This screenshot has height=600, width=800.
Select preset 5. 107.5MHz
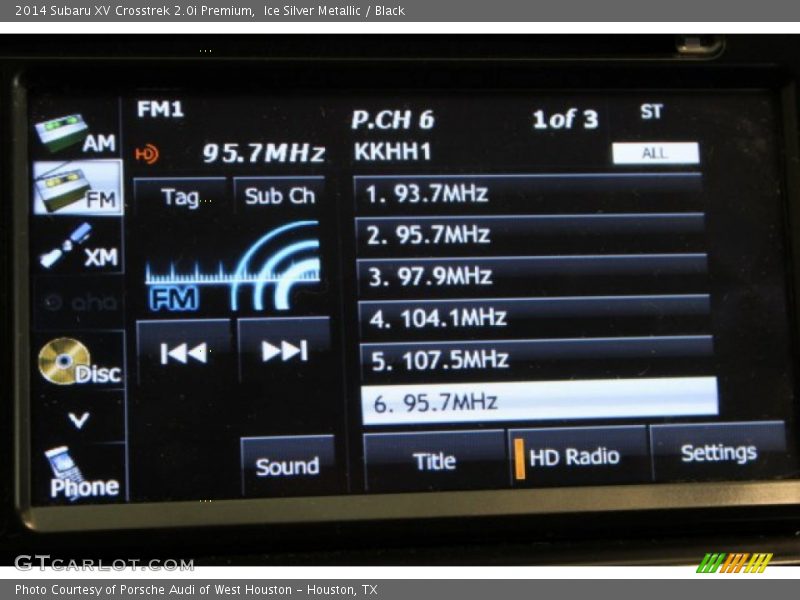pos(536,359)
